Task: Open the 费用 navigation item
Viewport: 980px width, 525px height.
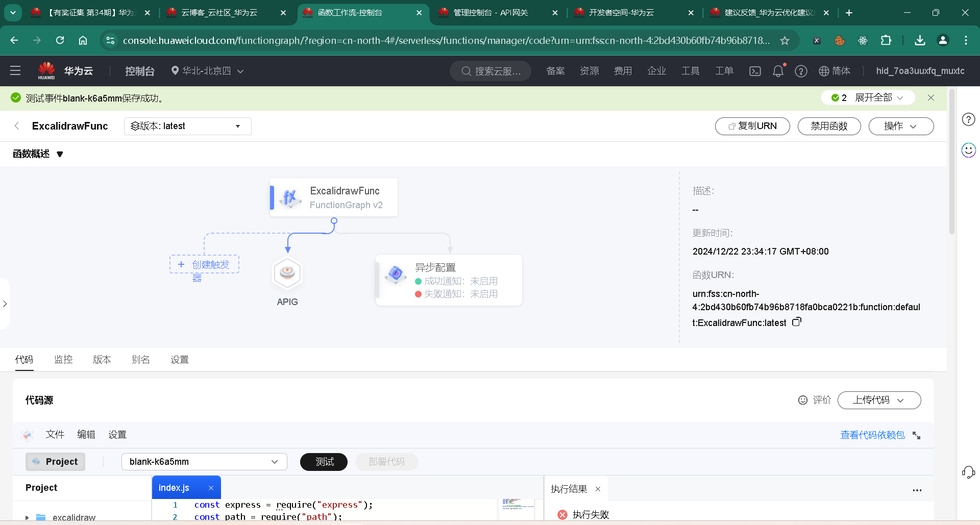Action: click(623, 71)
